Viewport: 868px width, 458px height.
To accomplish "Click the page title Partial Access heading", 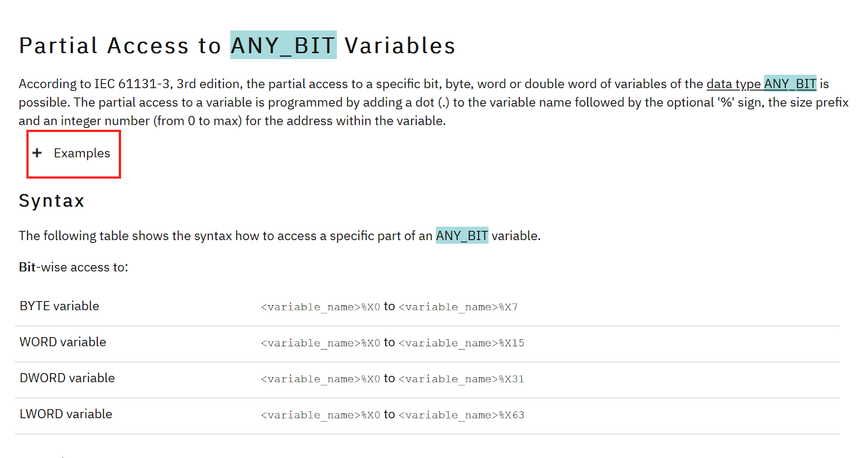I will click(237, 46).
